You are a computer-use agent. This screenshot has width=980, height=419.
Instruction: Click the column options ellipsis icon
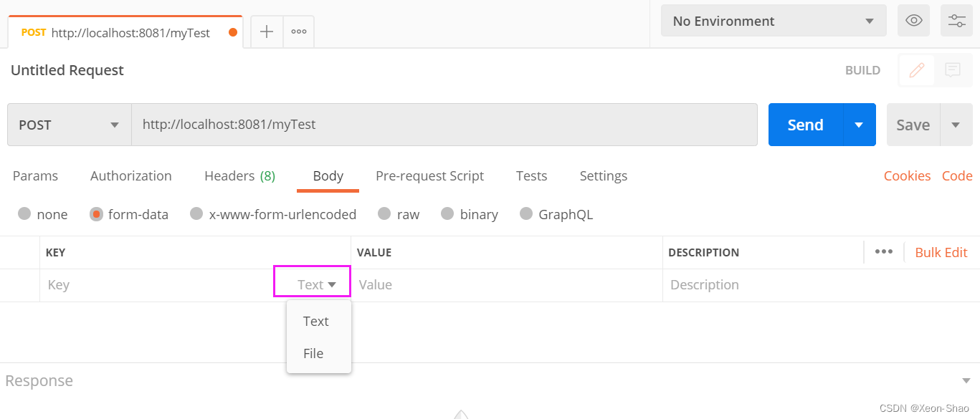pyautogui.click(x=883, y=252)
